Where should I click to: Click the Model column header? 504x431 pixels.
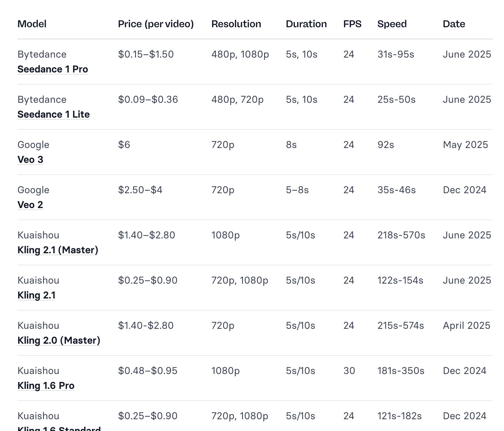[32, 24]
